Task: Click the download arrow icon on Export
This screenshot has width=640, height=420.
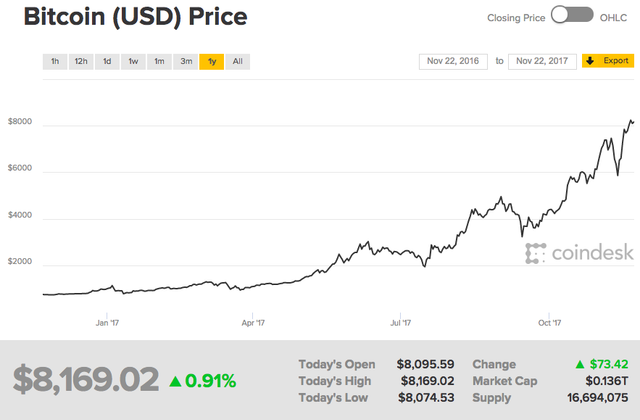Action: pyautogui.click(x=590, y=61)
